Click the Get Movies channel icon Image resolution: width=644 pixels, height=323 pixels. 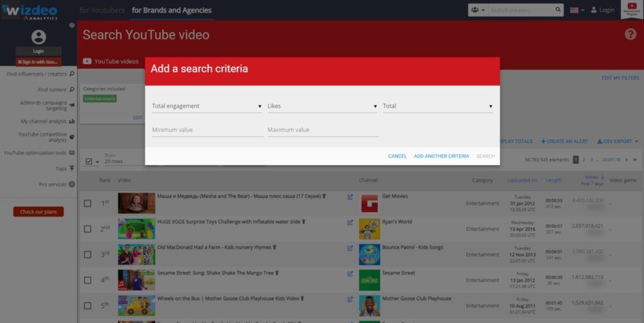pyautogui.click(x=369, y=203)
